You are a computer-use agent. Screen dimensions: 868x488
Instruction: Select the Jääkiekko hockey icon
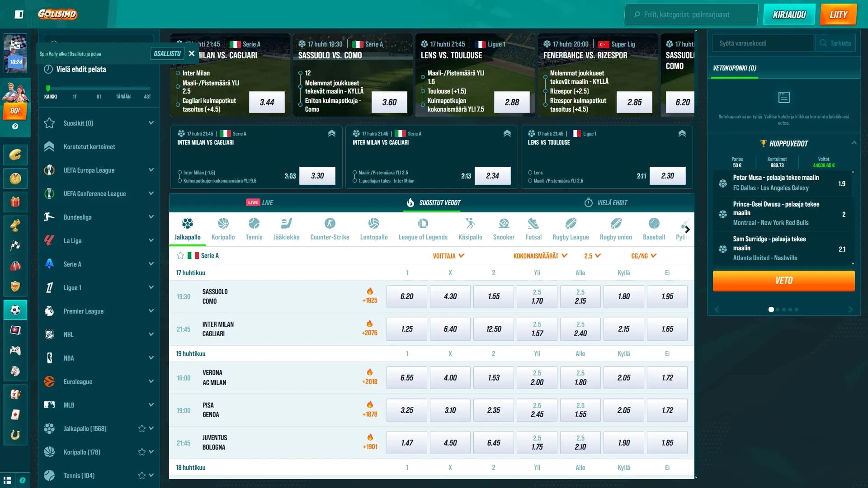pos(286,224)
